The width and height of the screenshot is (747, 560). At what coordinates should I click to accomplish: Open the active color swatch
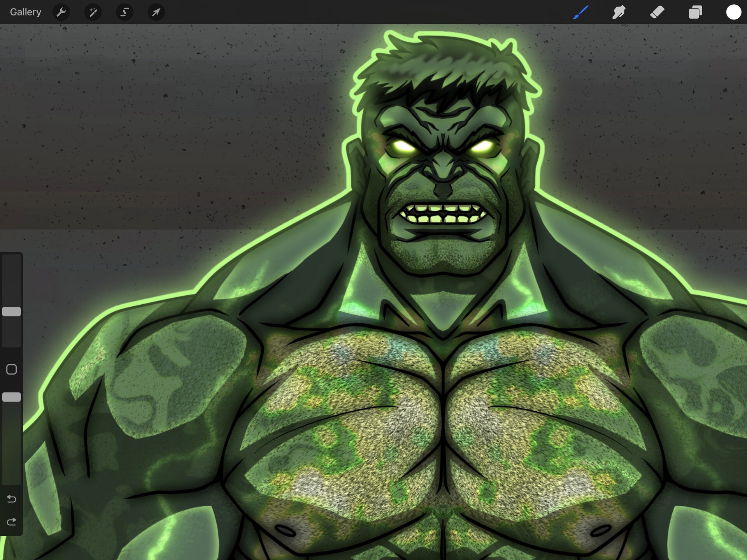coord(734,12)
